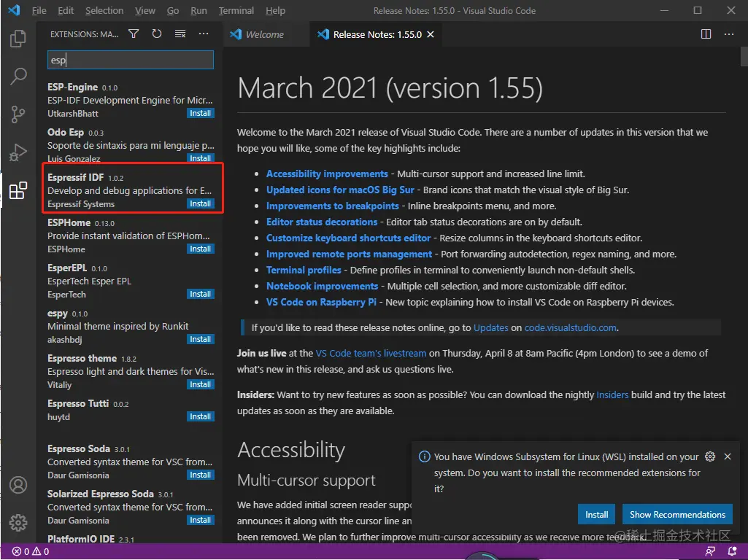The width and height of the screenshot is (748, 560).
Task: Open the notification settings gear
Action: click(x=710, y=456)
